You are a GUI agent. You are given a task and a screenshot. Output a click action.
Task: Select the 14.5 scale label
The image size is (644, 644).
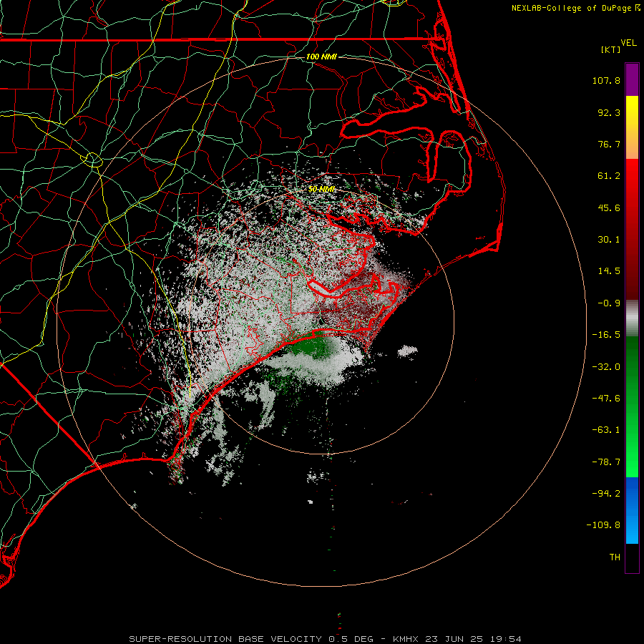[609, 271]
